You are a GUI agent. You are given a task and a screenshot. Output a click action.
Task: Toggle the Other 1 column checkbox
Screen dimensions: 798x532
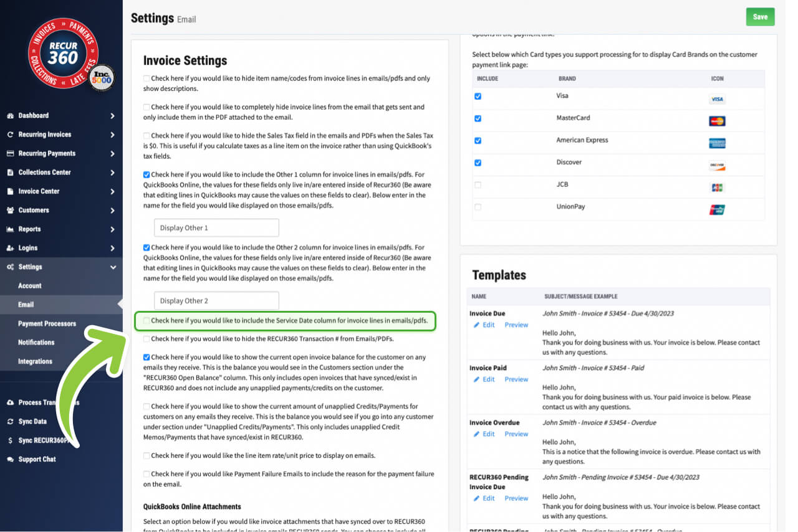(147, 175)
